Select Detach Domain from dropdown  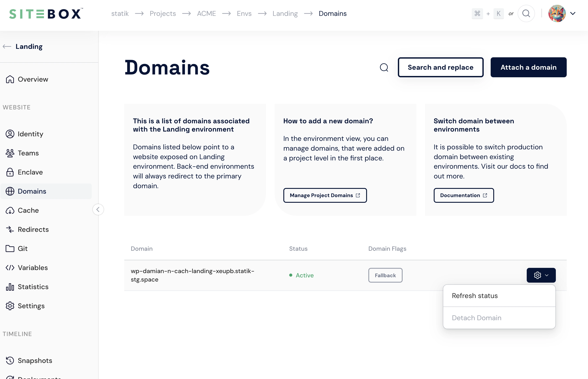coord(477,317)
